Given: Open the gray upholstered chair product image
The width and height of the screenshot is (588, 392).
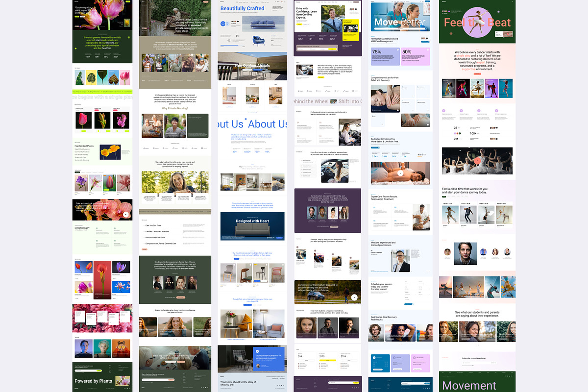Looking at the screenshot, I should point(228,273).
